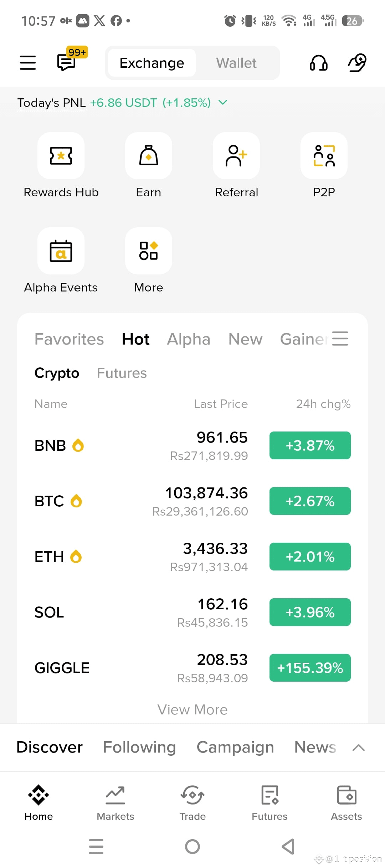Open the hamburger side menu
This screenshot has width=385, height=868.
[27, 63]
